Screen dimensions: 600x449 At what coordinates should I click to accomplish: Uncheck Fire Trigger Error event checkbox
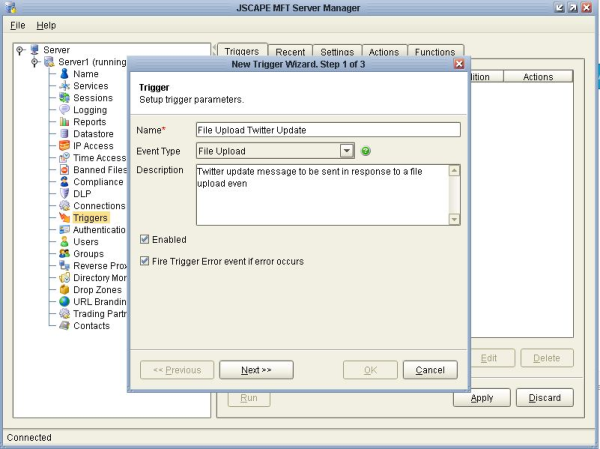coord(145,262)
